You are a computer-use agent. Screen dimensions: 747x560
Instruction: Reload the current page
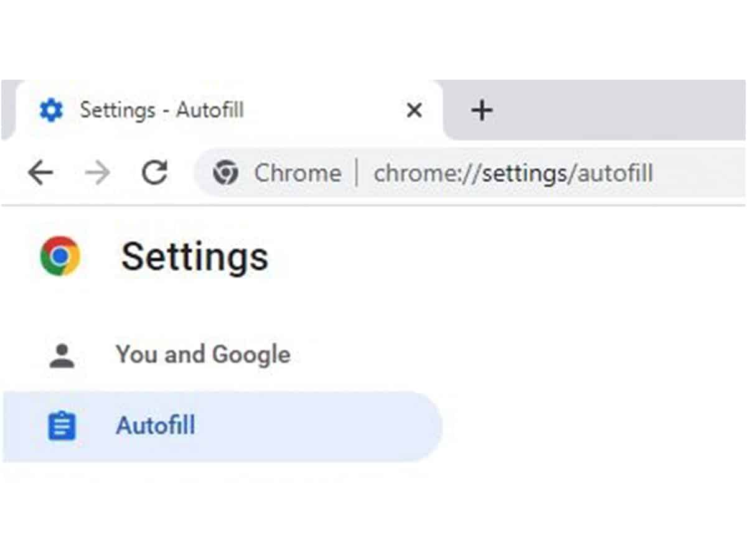tap(154, 173)
